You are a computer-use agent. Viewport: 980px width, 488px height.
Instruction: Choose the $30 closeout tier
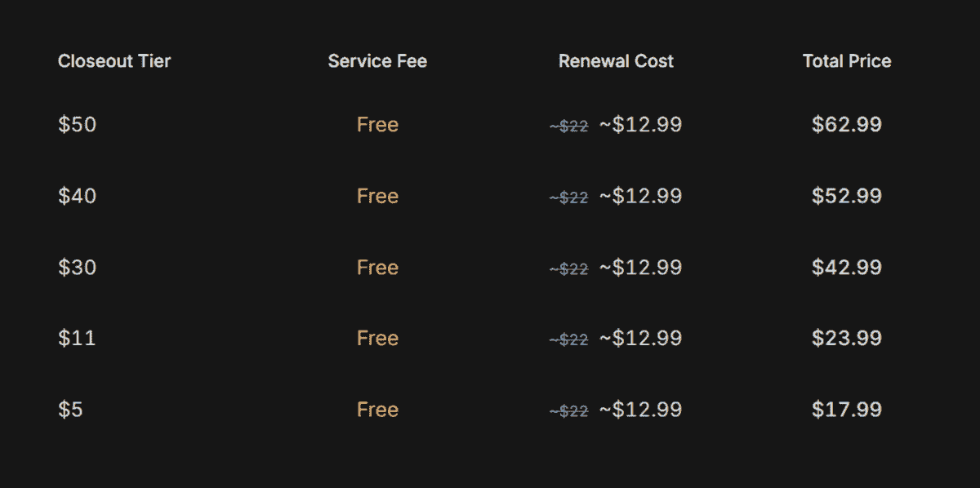coord(77,267)
